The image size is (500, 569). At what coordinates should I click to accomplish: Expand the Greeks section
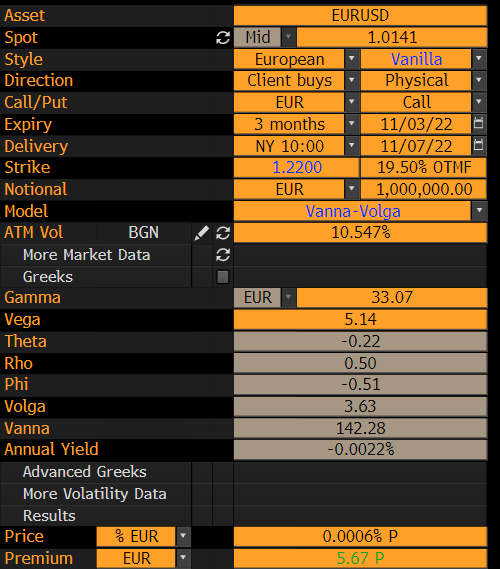coord(48,277)
